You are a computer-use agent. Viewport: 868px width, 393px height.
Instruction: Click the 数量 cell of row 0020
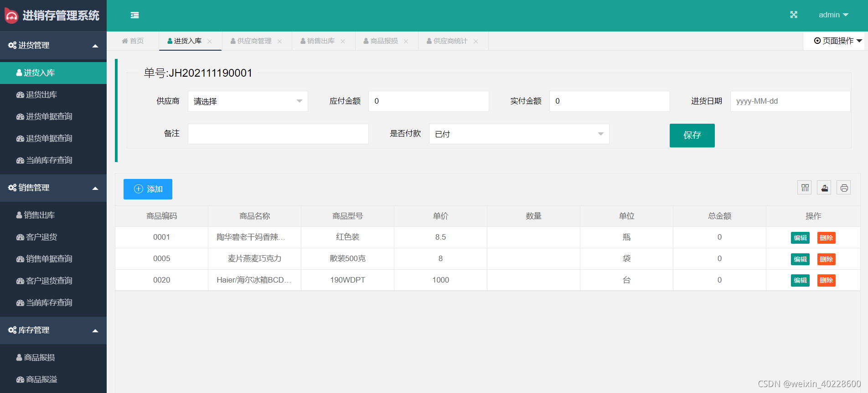(x=533, y=280)
